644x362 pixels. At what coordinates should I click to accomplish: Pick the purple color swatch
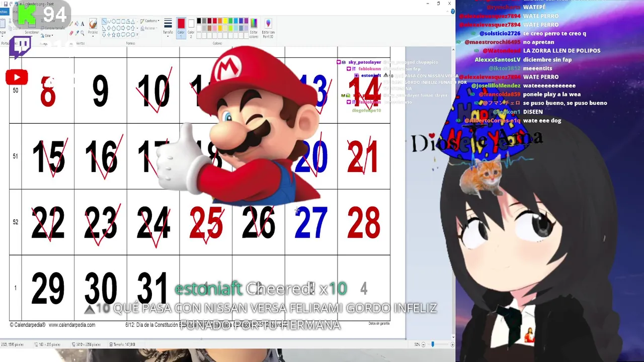tap(247, 21)
